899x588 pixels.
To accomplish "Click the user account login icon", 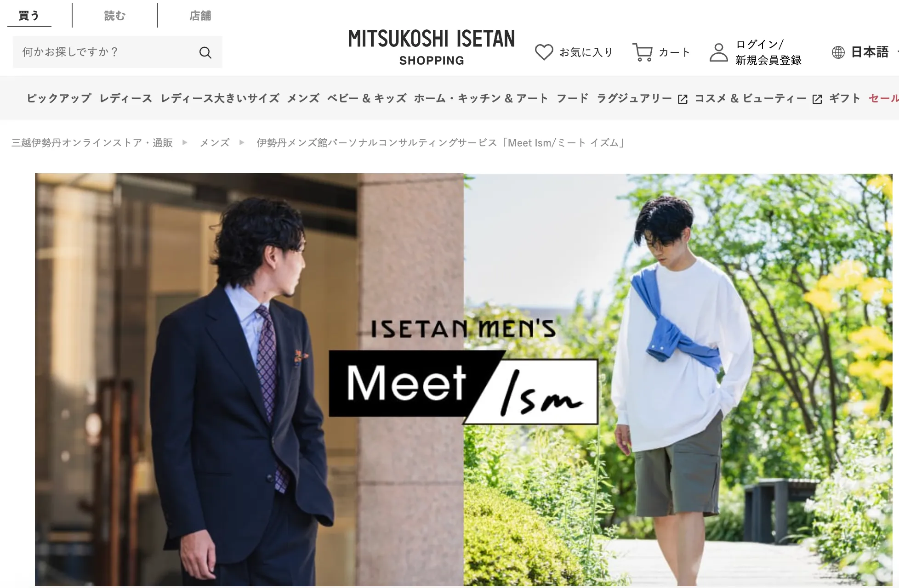I will click(x=719, y=52).
